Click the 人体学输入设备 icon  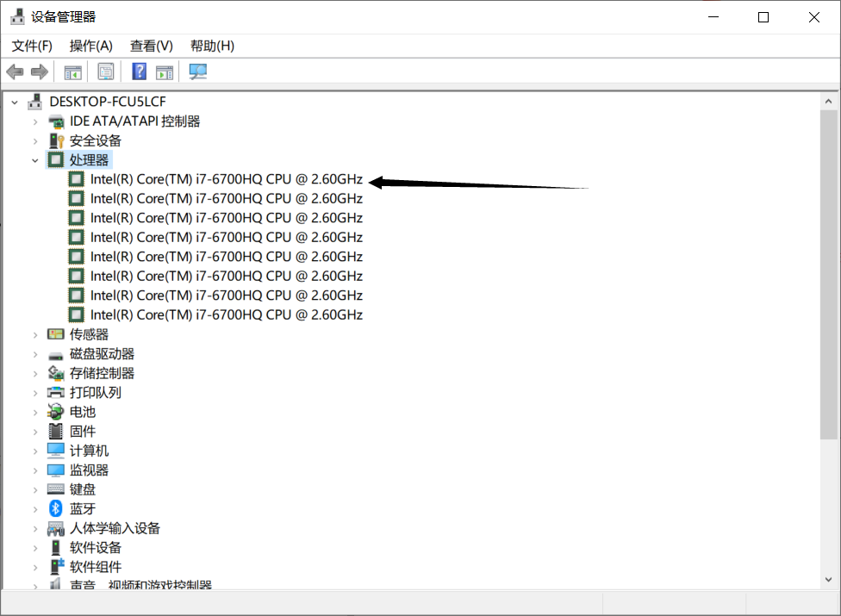pyautogui.click(x=56, y=529)
